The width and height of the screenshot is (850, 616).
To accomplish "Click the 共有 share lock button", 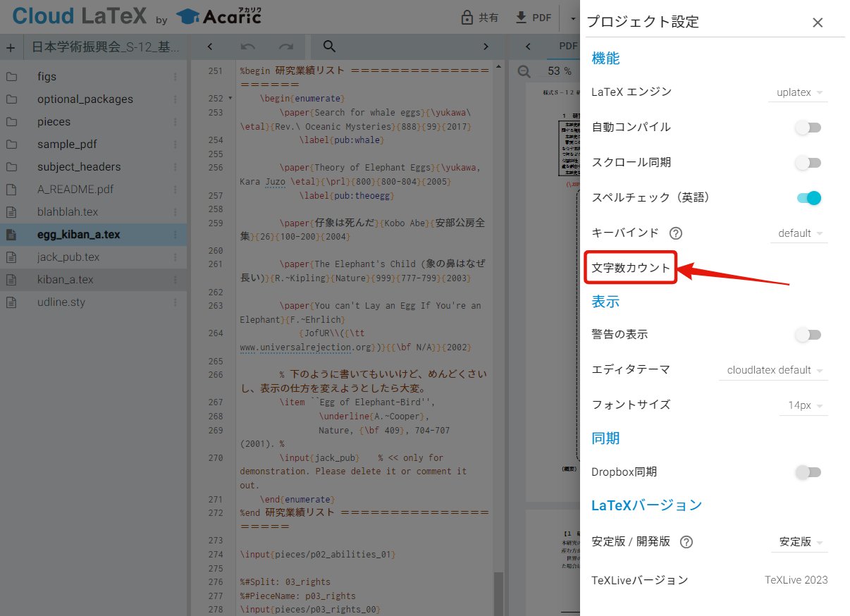I will click(479, 18).
